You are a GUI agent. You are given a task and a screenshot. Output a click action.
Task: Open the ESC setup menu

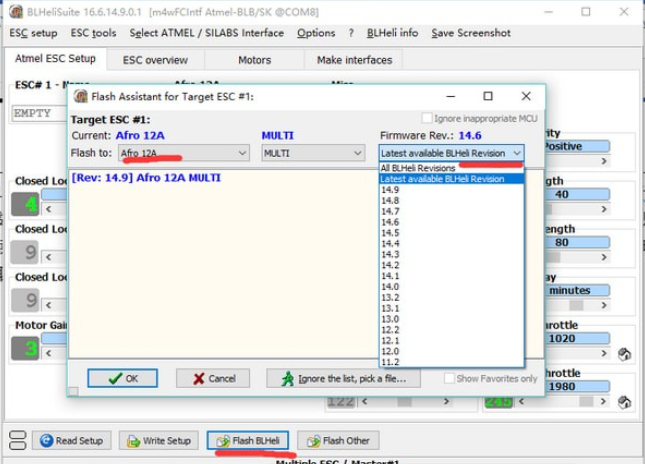pos(33,33)
